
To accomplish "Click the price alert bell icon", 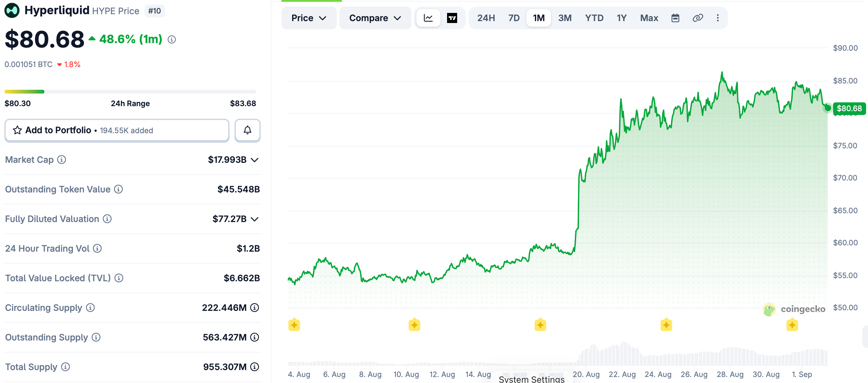I will click(247, 130).
